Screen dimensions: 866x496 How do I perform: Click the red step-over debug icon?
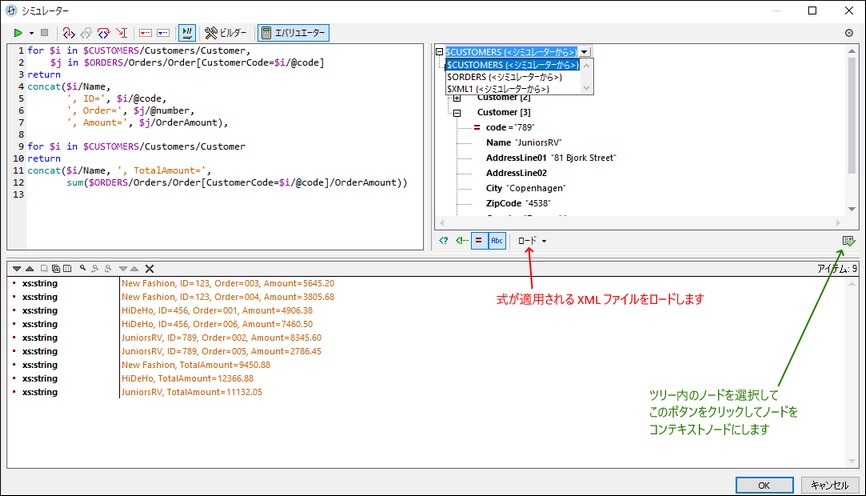(103, 33)
